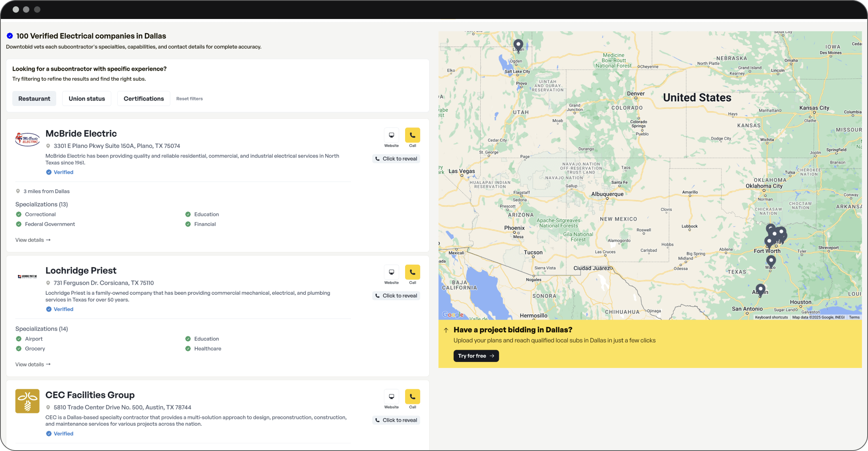
Task: Select the map pin near Logan
Action: click(x=518, y=45)
